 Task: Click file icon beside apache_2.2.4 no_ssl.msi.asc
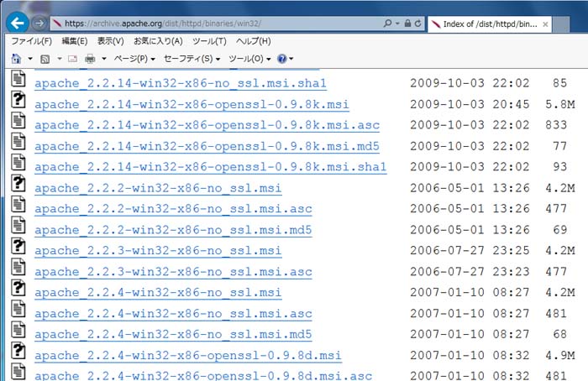click(18, 309)
